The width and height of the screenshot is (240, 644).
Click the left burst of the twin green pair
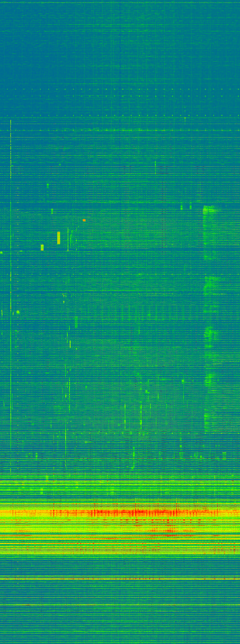pyautogui.click(x=181, y=207)
